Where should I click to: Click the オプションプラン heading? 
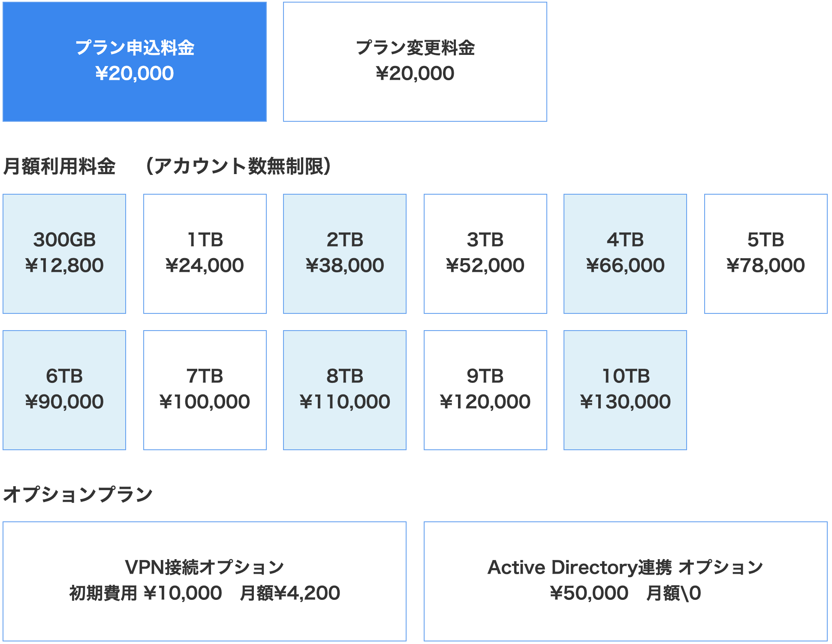pyautogui.click(x=78, y=494)
